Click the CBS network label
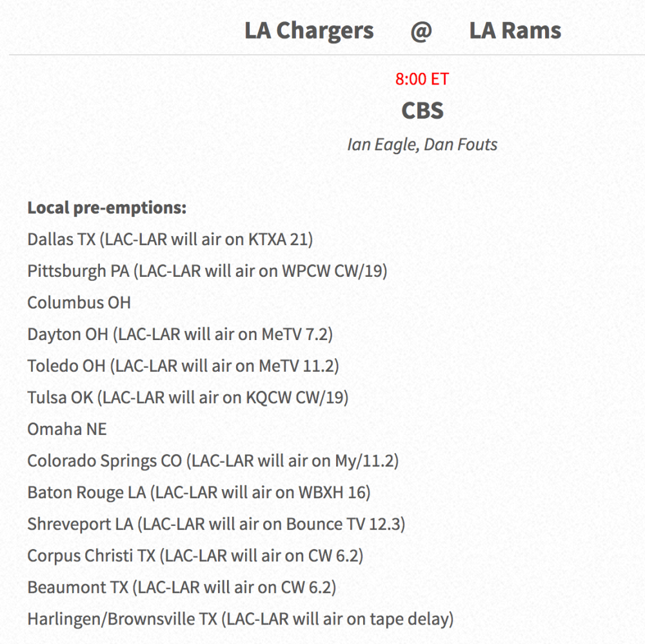Image resolution: width=645 pixels, height=644 pixels. (422, 111)
